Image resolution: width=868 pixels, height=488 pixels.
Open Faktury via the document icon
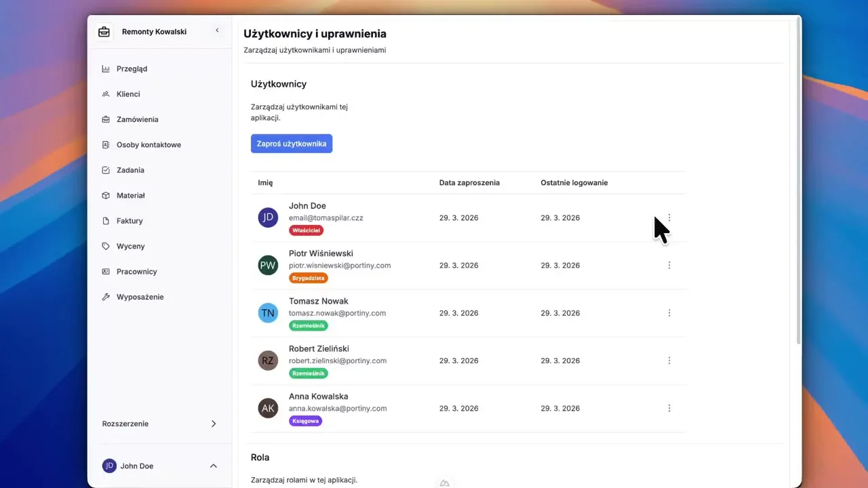pos(106,220)
